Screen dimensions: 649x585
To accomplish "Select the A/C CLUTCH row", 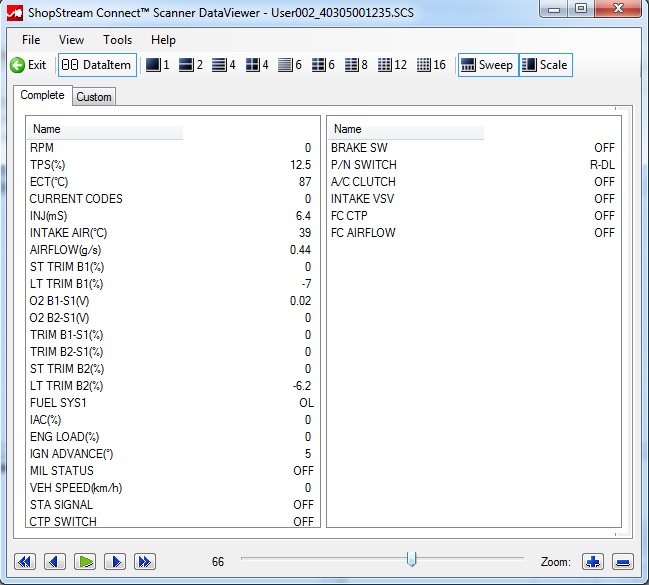I will click(474, 182).
